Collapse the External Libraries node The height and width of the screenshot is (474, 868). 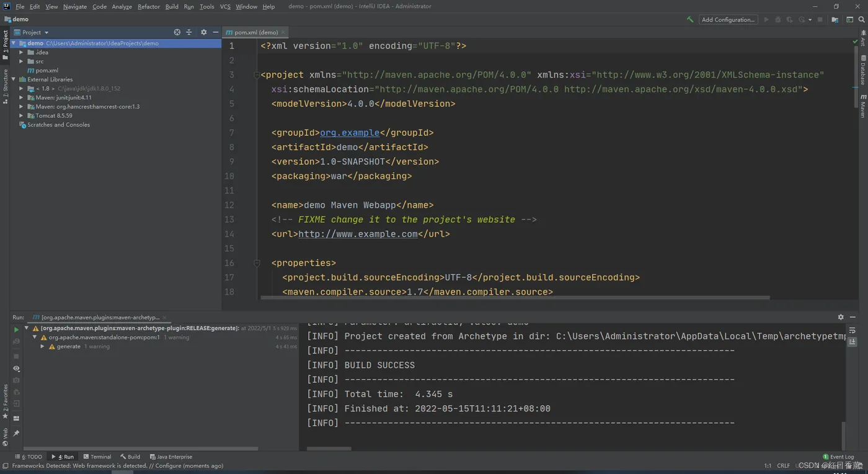[14, 79]
